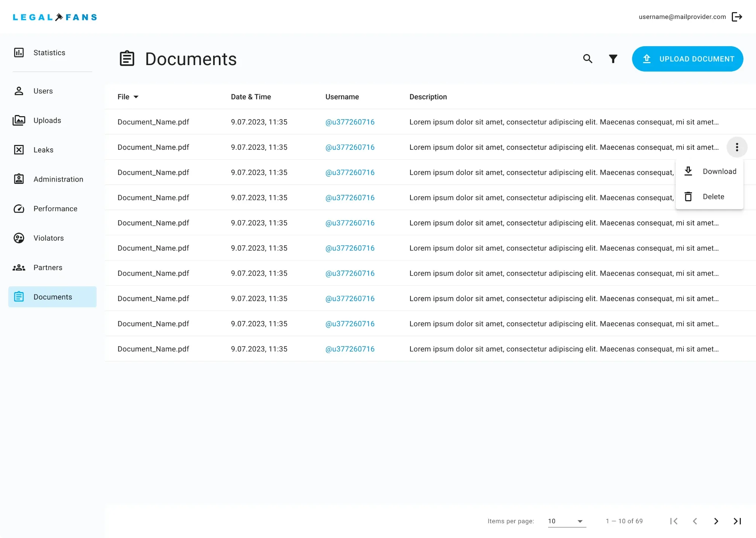Select Delete from the context menu
Viewport: 756px width, 538px height.
point(710,197)
